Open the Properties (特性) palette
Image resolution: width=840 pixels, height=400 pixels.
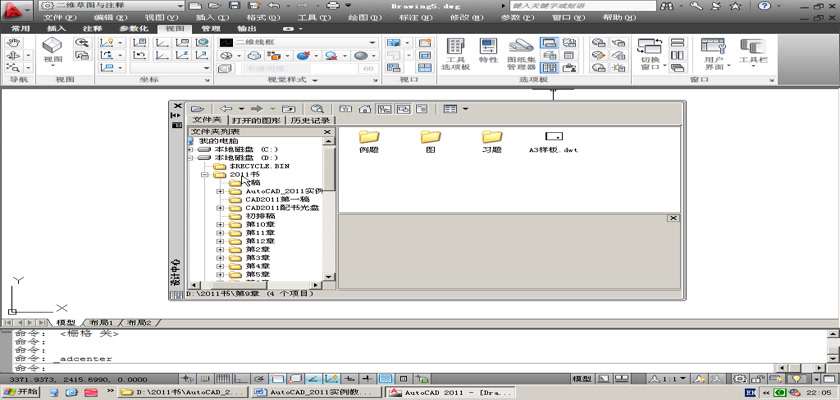click(x=488, y=51)
